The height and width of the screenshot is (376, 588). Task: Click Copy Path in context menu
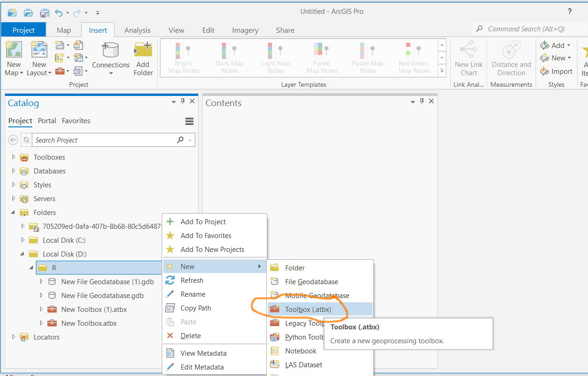click(215, 308)
